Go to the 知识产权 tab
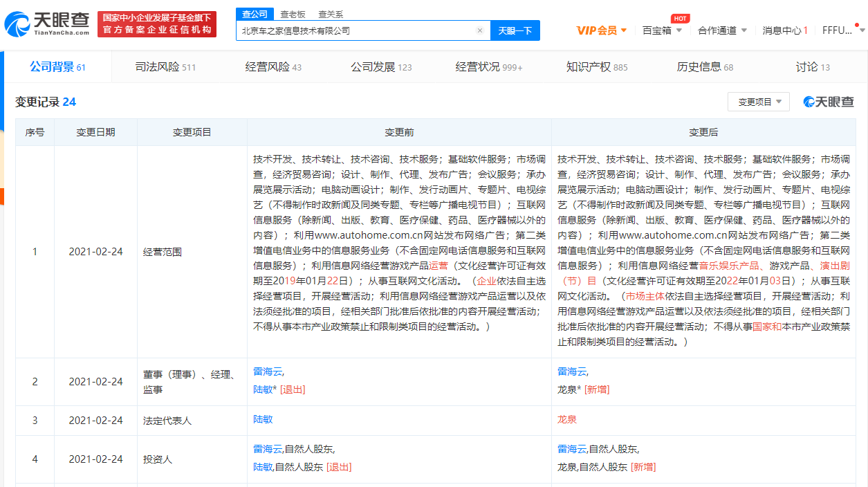This screenshot has height=487, width=868. tap(597, 67)
